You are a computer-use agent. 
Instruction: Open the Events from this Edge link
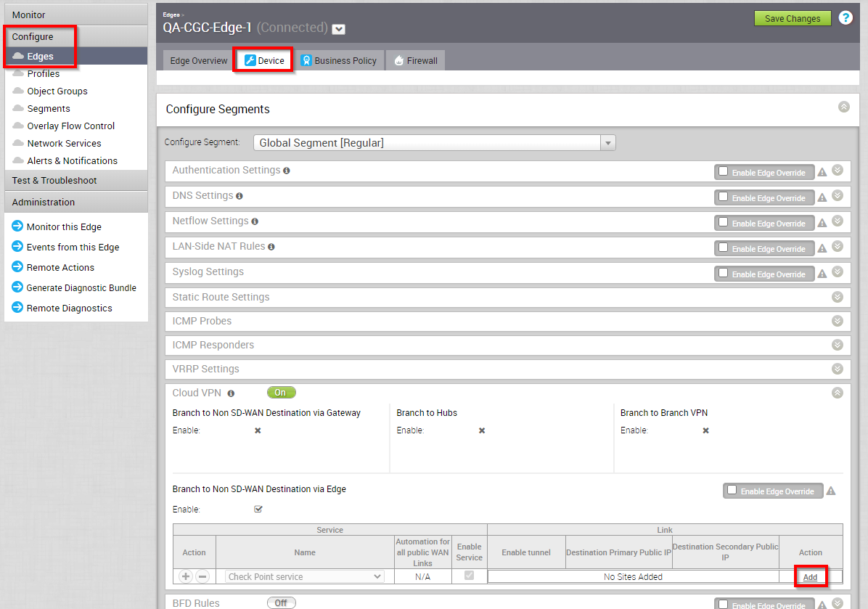click(73, 247)
